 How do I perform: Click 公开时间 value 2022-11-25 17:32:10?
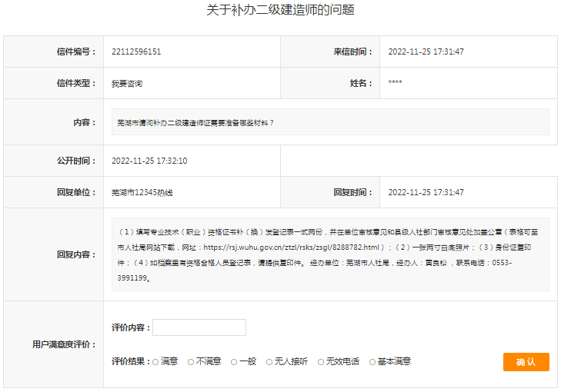coord(149,161)
